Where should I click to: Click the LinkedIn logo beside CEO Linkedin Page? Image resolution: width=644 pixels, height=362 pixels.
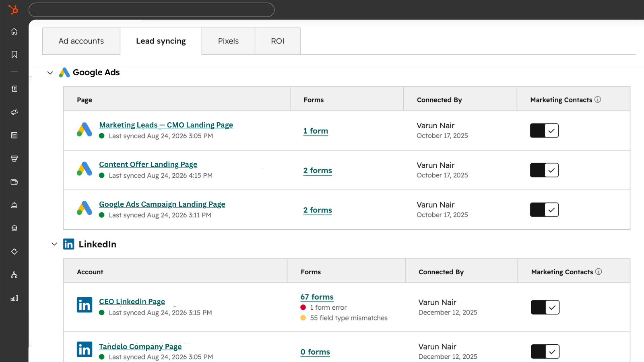(85, 305)
